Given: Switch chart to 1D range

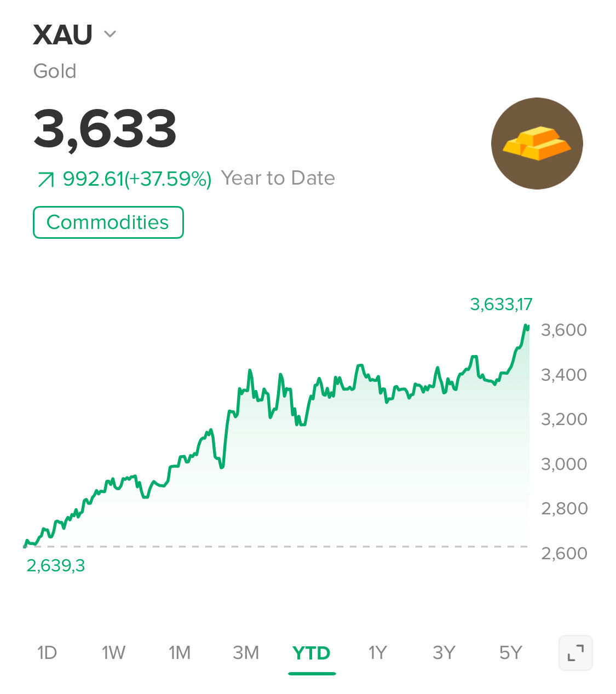Looking at the screenshot, I should pyautogui.click(x=47, y=652).
